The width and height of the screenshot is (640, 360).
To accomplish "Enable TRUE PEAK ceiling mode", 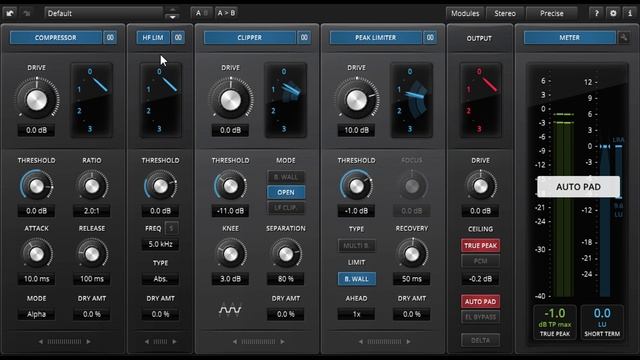I will (480, 246).
